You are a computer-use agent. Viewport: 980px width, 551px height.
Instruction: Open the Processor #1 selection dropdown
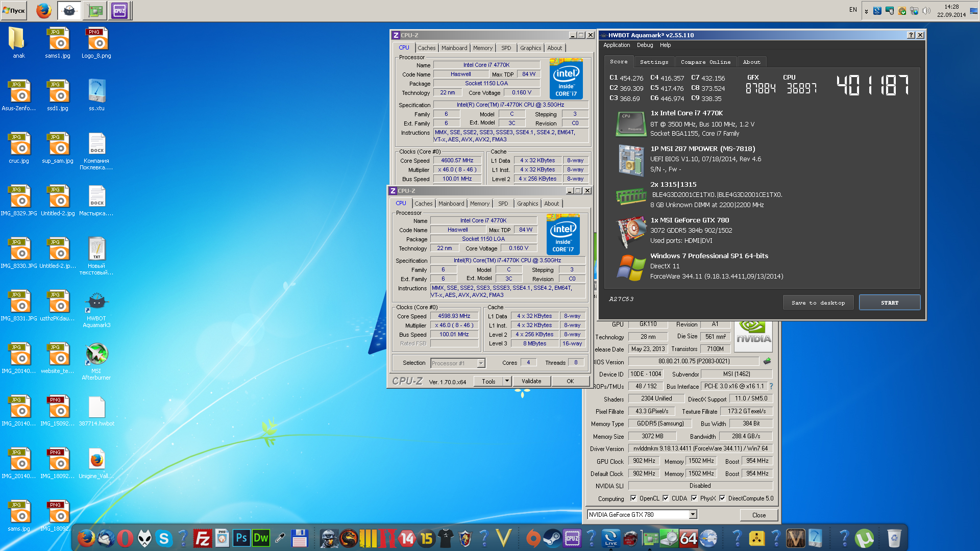pyautogui.click(x=457, y=363)
